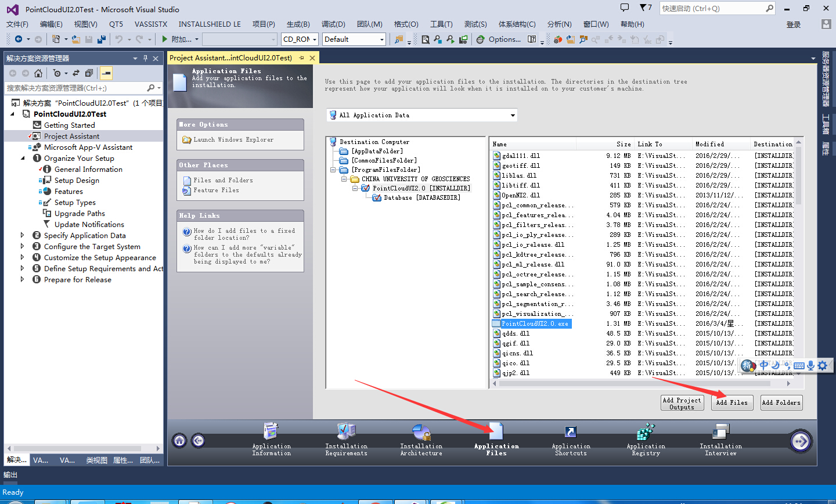Switch to the 类视图 bottom tab
The image size is (836, 504).
96,460
